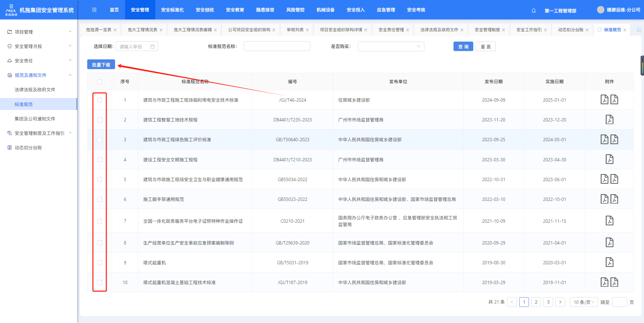This screenshot has width=644, height=323.
Task: Open the 是否购买 dropdown
Action: pyautogui.click(x=391, y=47)
